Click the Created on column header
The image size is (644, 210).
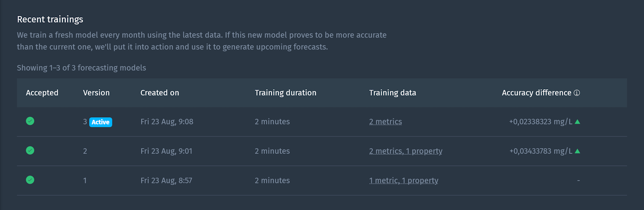point(160,93)
